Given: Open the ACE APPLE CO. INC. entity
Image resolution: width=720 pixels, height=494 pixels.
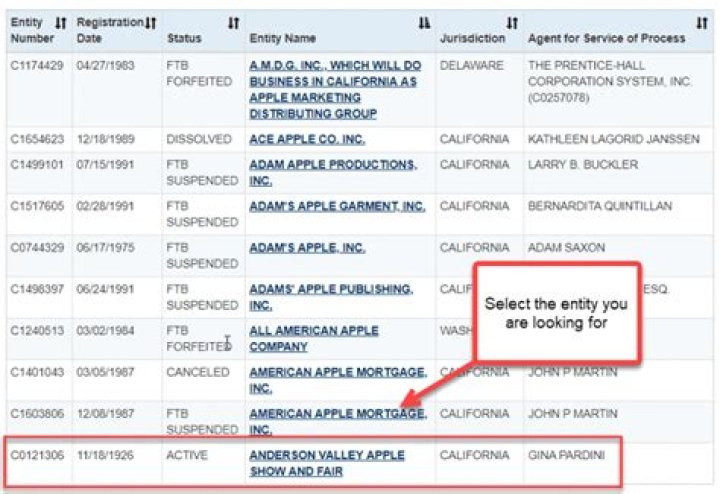Looking at the screenshot, I should tap(307, 139).
